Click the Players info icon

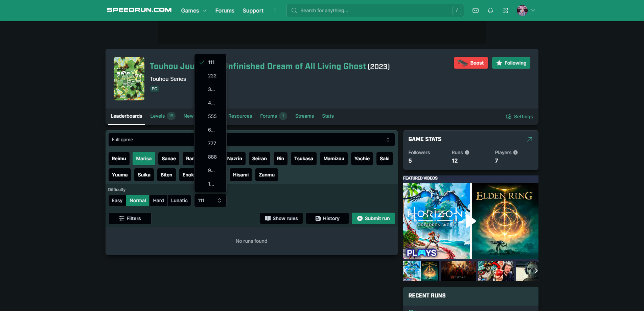[x=515, y=152]
